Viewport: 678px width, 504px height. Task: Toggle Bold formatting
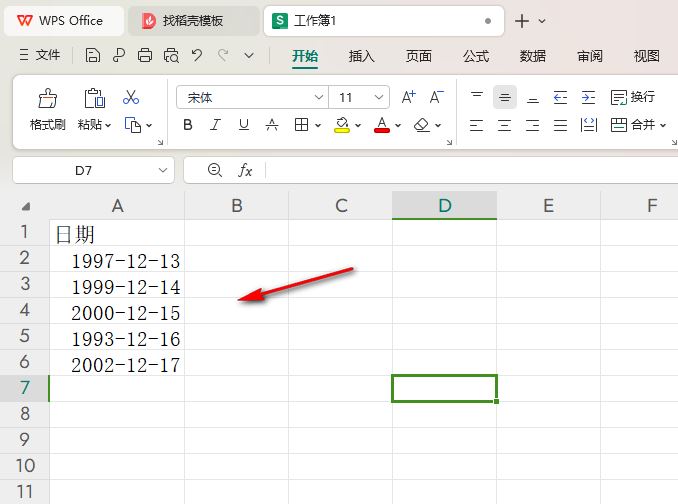(188, 125)
